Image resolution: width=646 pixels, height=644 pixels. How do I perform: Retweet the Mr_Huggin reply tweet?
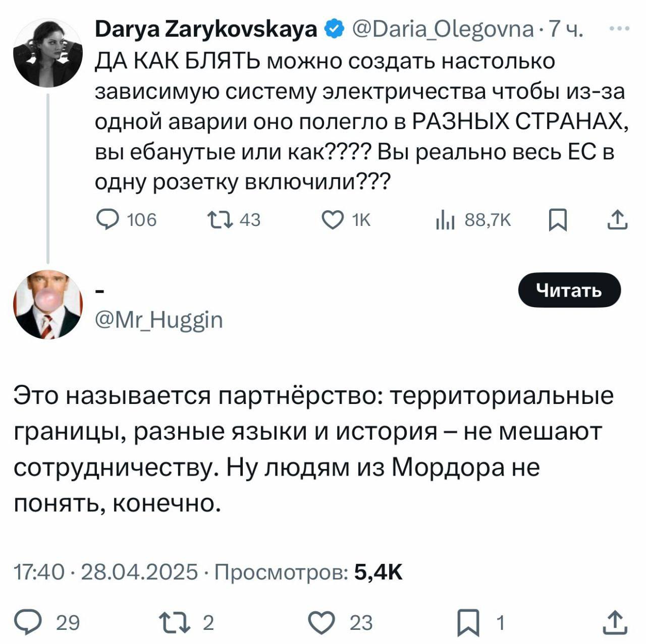click(175, 622)
